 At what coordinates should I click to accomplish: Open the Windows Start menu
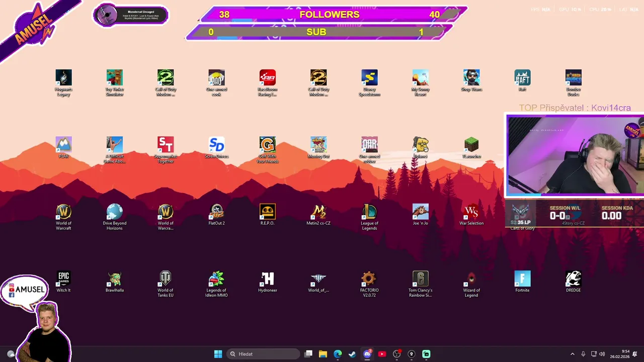pos(218,354)
